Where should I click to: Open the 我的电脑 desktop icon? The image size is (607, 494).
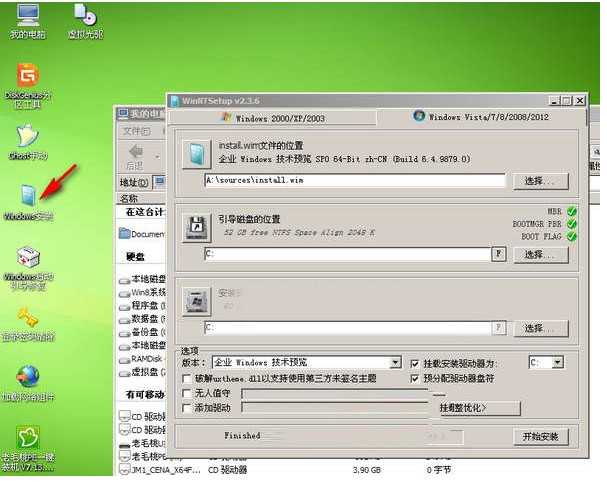coord(27,21)
